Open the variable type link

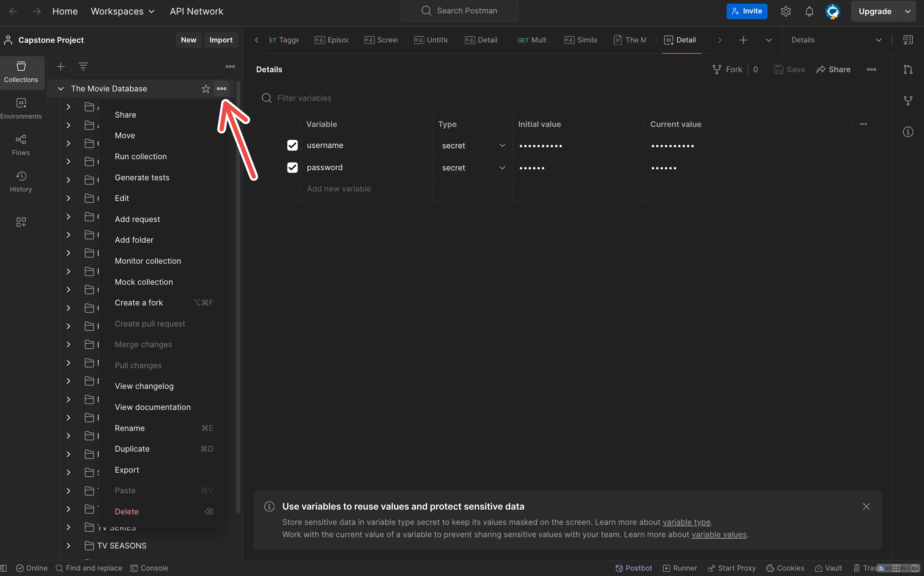point(686,522)
